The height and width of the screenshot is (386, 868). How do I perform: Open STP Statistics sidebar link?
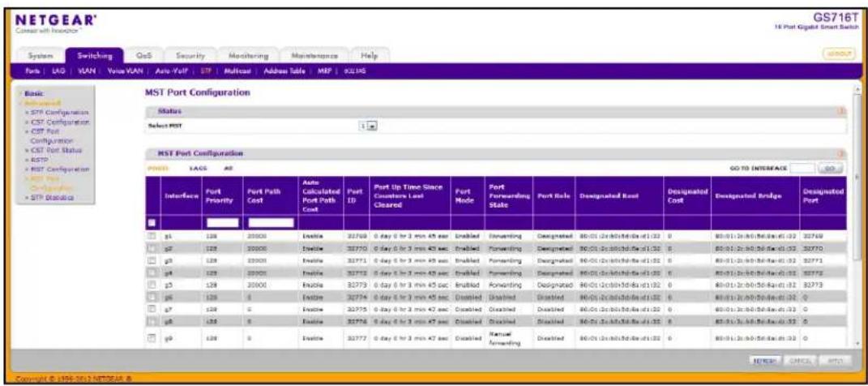point(52,196)
